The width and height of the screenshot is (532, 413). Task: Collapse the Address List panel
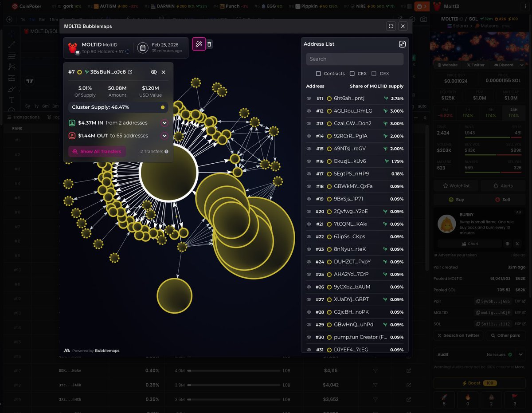click(x=402, y=44)
